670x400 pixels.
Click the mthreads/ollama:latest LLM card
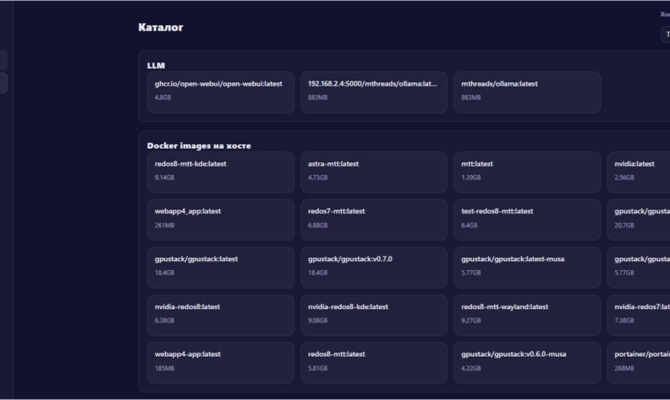[x=527, y=91]
